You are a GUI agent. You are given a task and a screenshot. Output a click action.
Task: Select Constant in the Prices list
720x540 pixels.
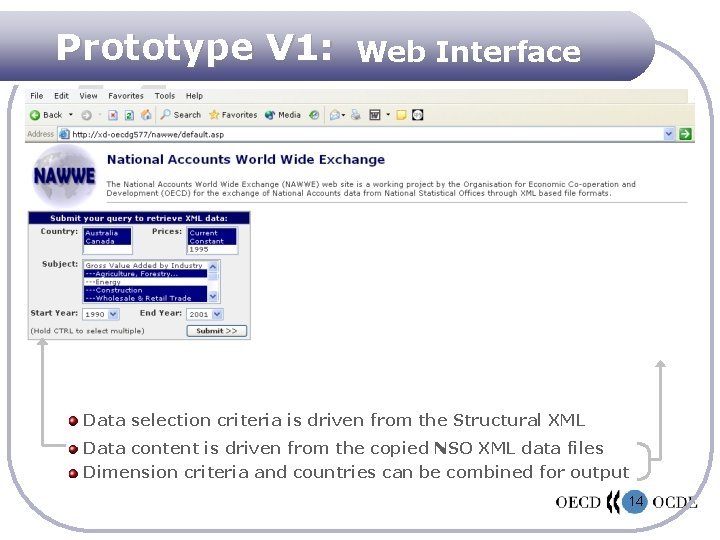tap(212, 241)
